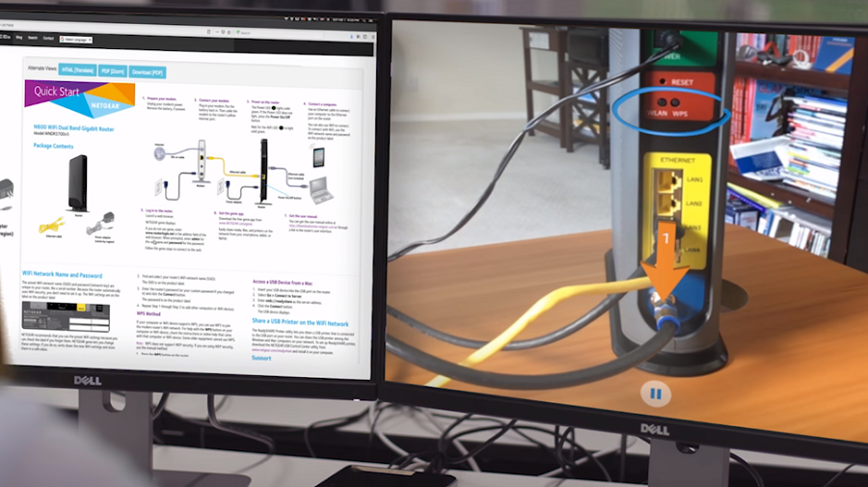Viewport: 868px width, 487px height.
Task: Select the N600 WiFi Dual Band Gigabit Router heading
Action: click(73, 128)
